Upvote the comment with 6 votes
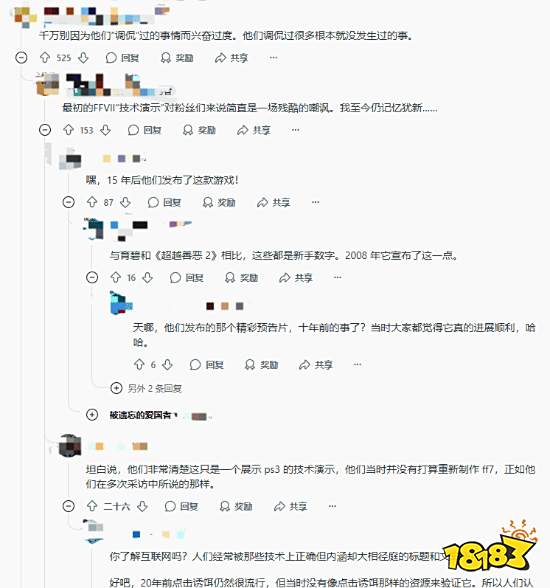 (139, 365)
